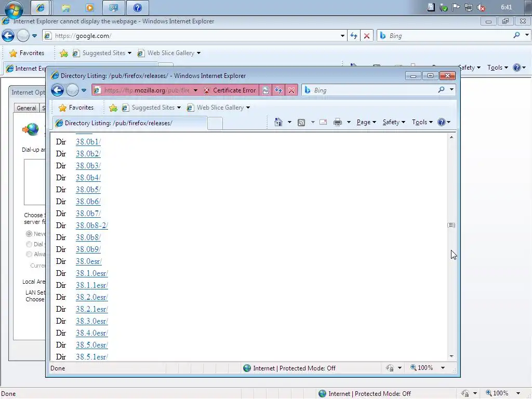
Task: Expand the Home button dropdown arrow
Action: point(289,122)
